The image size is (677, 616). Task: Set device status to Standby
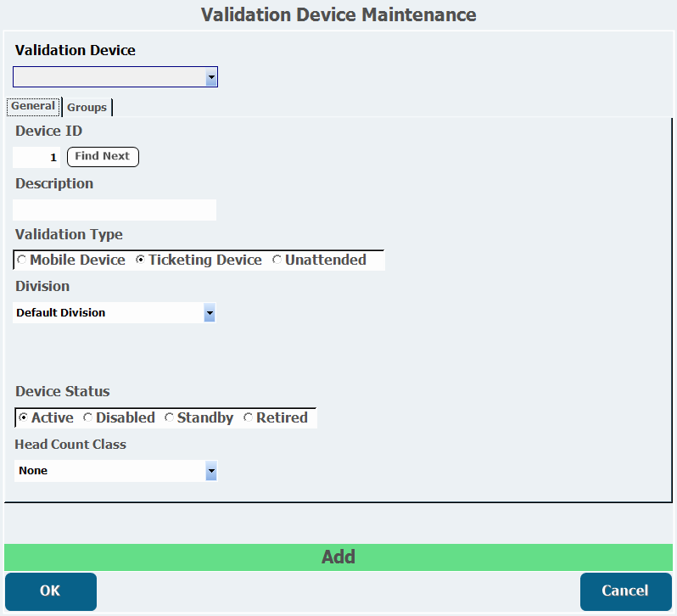click(199, 417)
